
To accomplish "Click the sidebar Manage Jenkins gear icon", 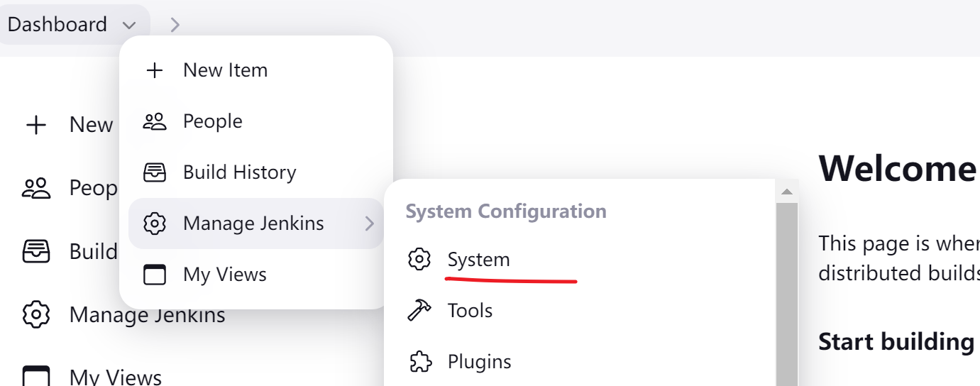I will 35,314.
